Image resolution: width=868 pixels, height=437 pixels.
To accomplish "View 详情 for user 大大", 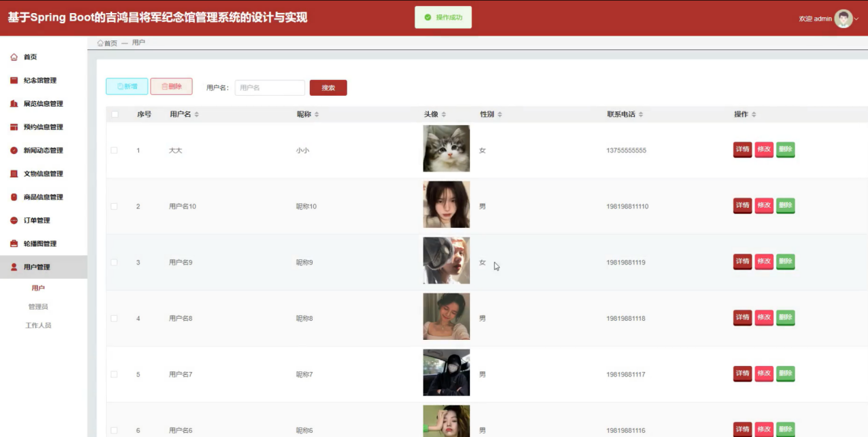I will pos(742,150).
